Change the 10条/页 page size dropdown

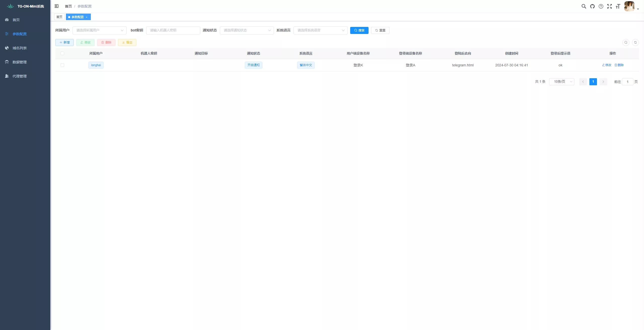tap(561, 82)
